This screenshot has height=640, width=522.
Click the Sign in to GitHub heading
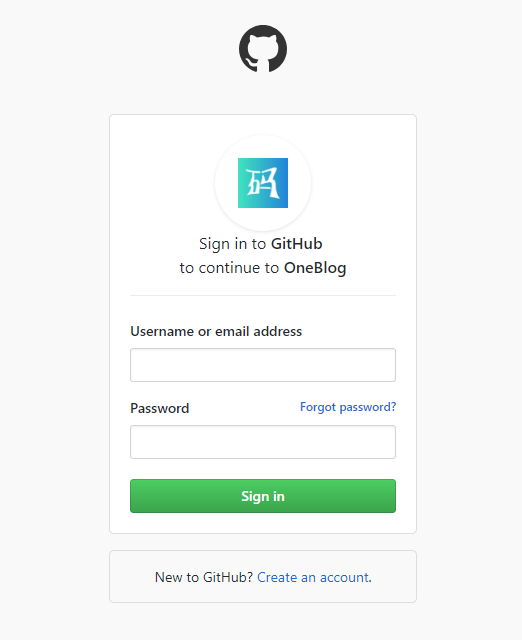pyautogui.click(x=261, y=244)
